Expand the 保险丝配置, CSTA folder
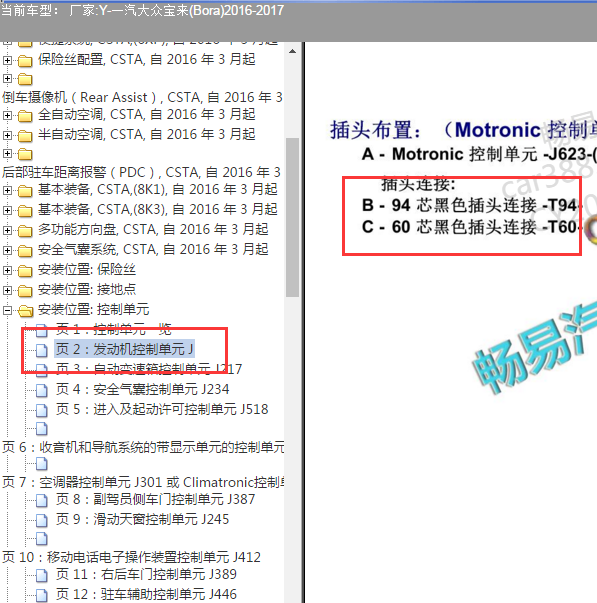Screen dimensions: 597x603 click(7, 60)
